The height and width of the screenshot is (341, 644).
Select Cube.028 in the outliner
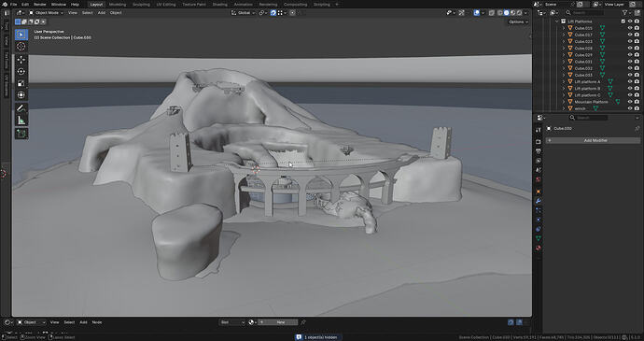[583, 49]
